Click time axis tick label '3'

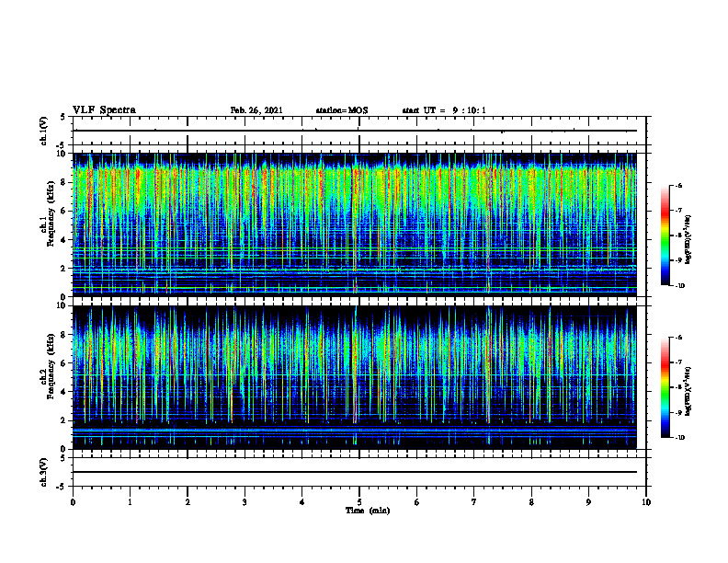click(x=245, y=502)
